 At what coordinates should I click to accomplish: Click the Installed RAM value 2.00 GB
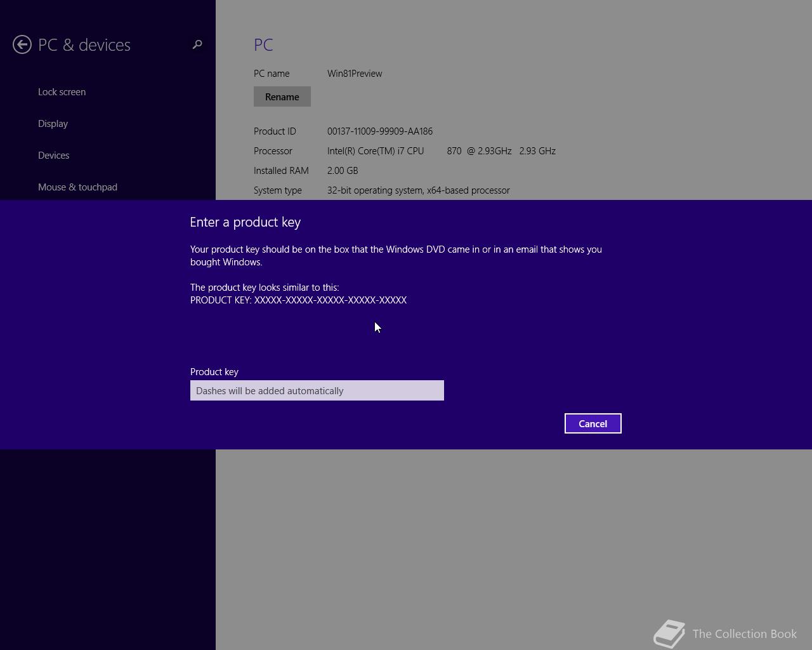pyautogui.click(x=343, y=171)
